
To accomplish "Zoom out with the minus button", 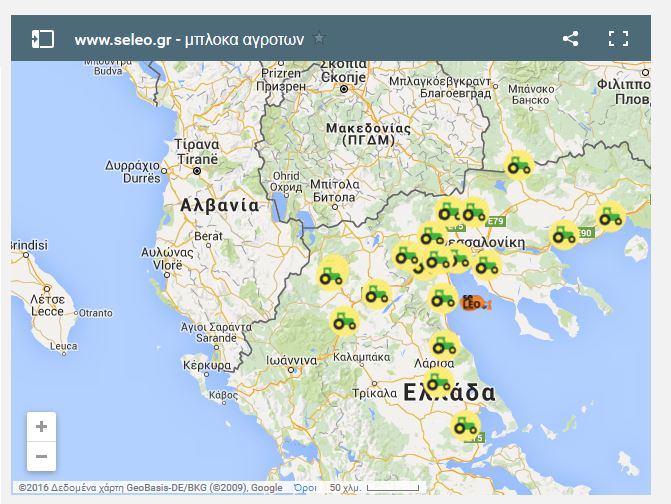I will tap(42, 457).
